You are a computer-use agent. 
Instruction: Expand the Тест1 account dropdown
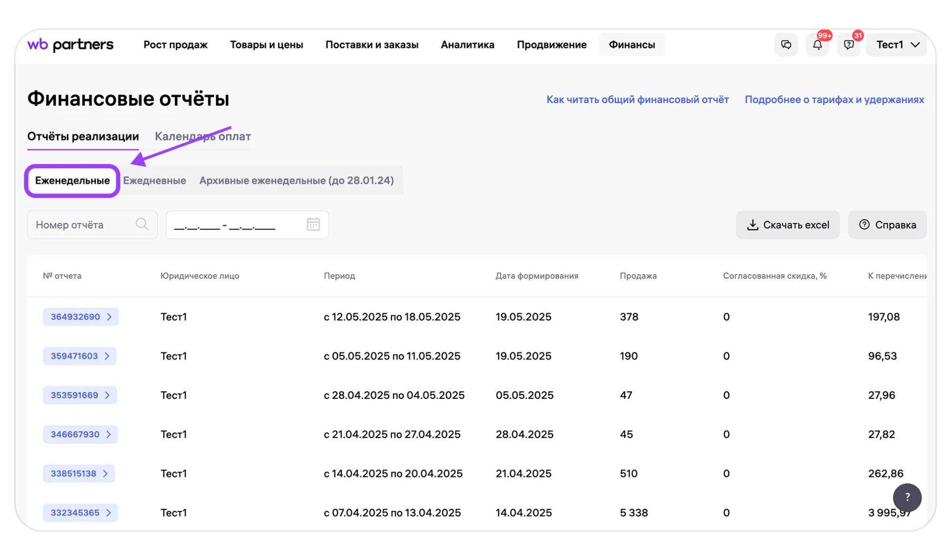[x=897, y=45]
